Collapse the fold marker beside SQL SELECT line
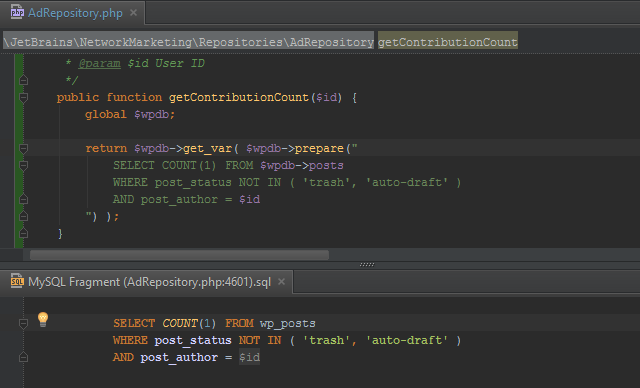640x388 pixels. 24,323
